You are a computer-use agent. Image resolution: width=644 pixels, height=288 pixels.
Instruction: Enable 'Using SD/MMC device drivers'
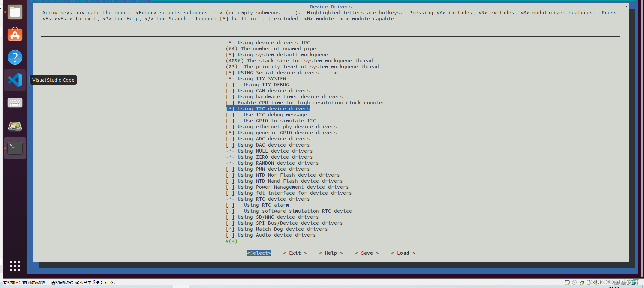pyautogui.click(x=272, y=217)
